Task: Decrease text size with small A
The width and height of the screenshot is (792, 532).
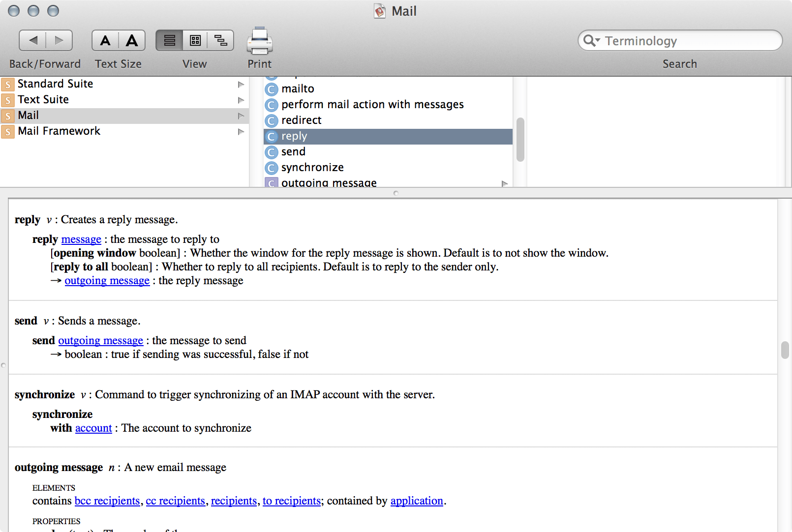Action: click(105, 40)
